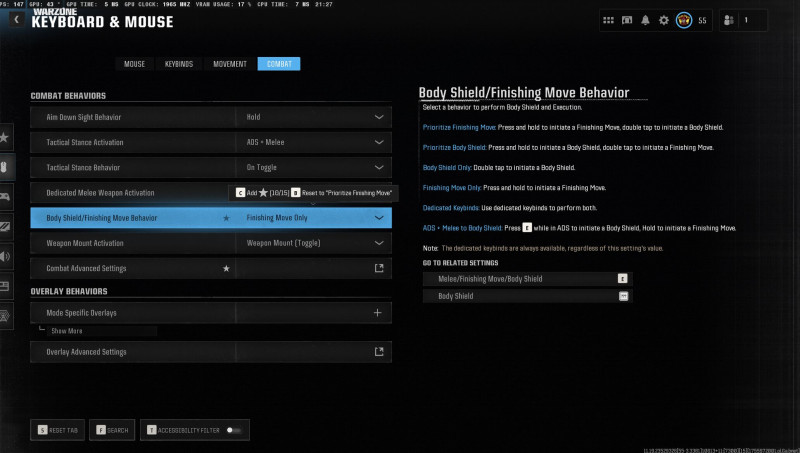Click the "Hold" value for Aim Down Sight
The width and height of the screenshot is (800, 453).
pos(253,117)
